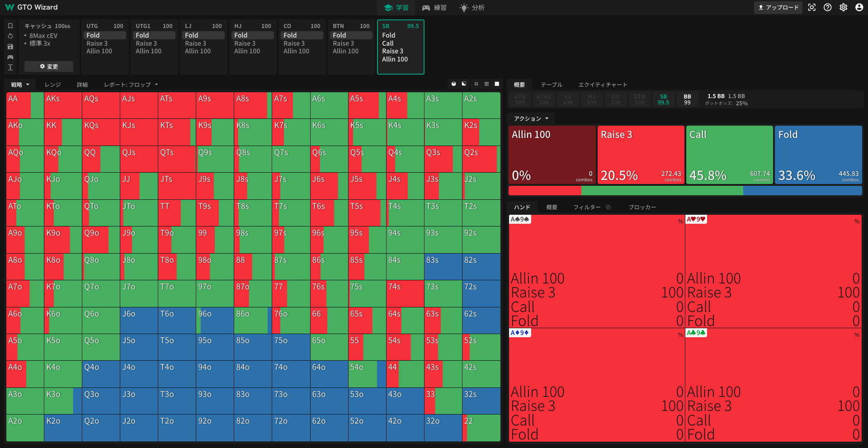
Task: Select the four-dot grid layout icon
Action: pyautogui.click(x=476, y=84)
